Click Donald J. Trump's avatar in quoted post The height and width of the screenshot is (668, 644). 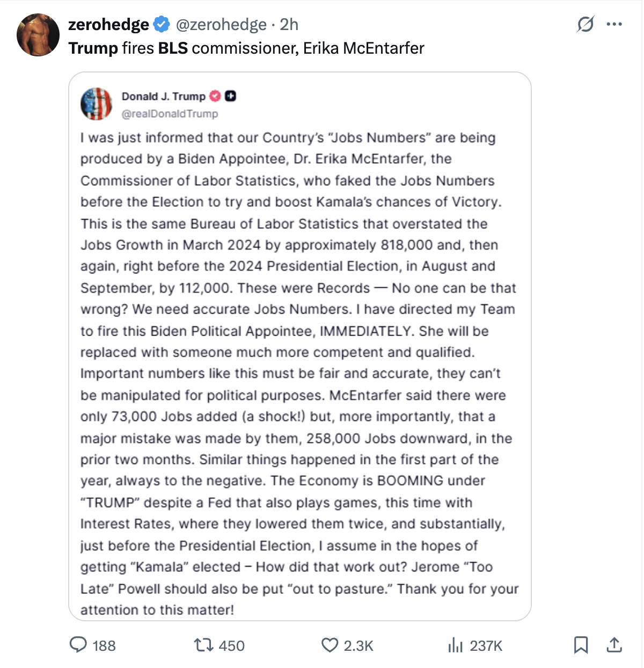96,104
